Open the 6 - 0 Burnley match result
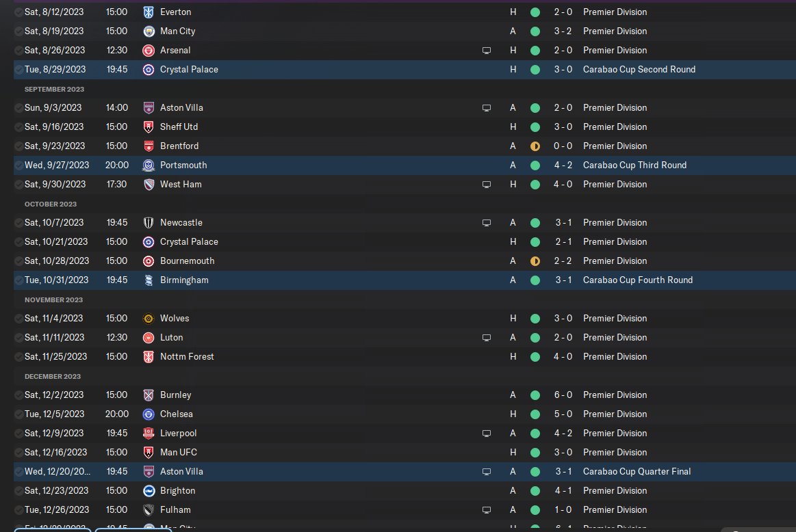This screenshot has height=532, width=796. coord(564,395)
